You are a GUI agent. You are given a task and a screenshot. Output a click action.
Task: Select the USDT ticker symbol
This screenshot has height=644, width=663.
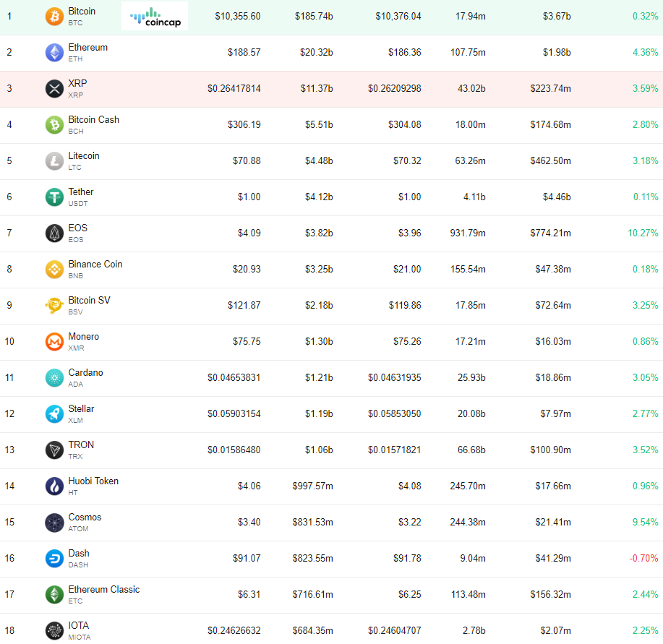coord(78,204)
